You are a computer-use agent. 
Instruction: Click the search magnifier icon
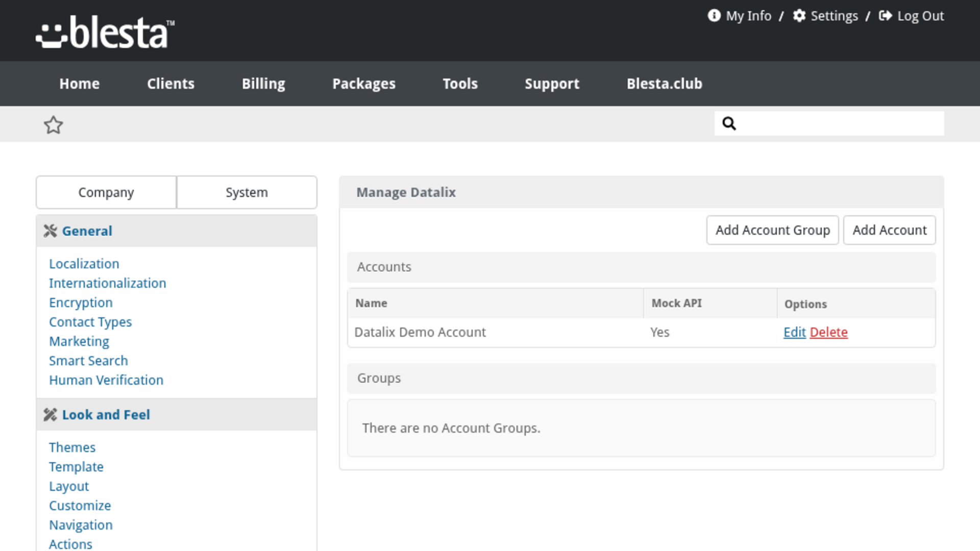point(729,123)
